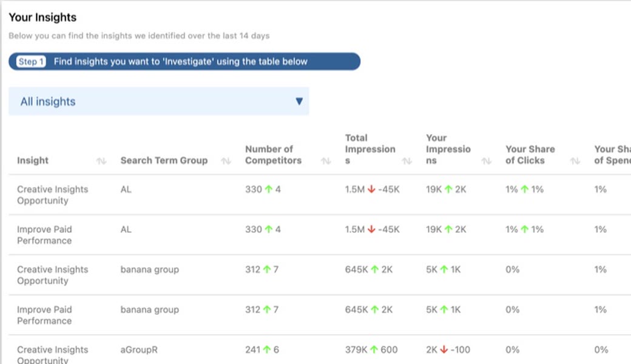This screenshot has width=631, height=364.
Task: Click banana group in the Creative Insights row
Action: [150, 269]
